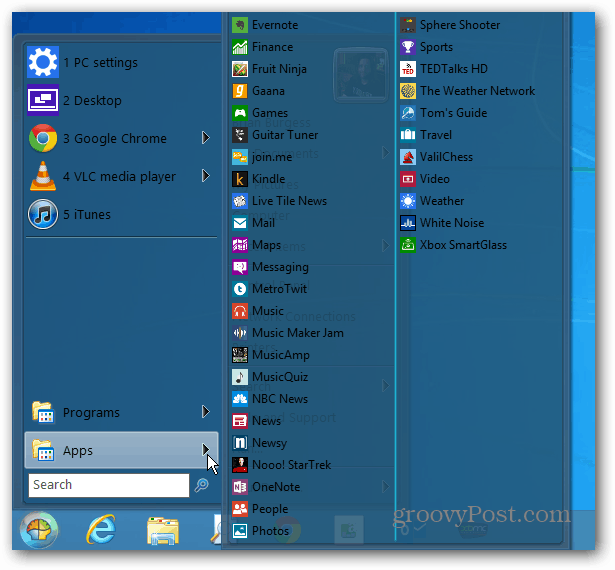
Task: Expand the Programs submenu arrow
Action: click(x=206, y=412)
